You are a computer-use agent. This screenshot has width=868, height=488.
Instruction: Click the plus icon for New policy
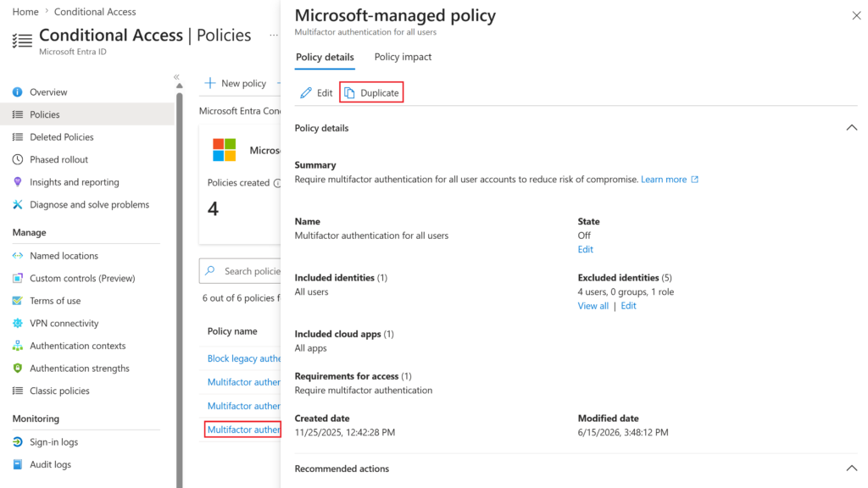pyautogui.click(x=210, y=83)
